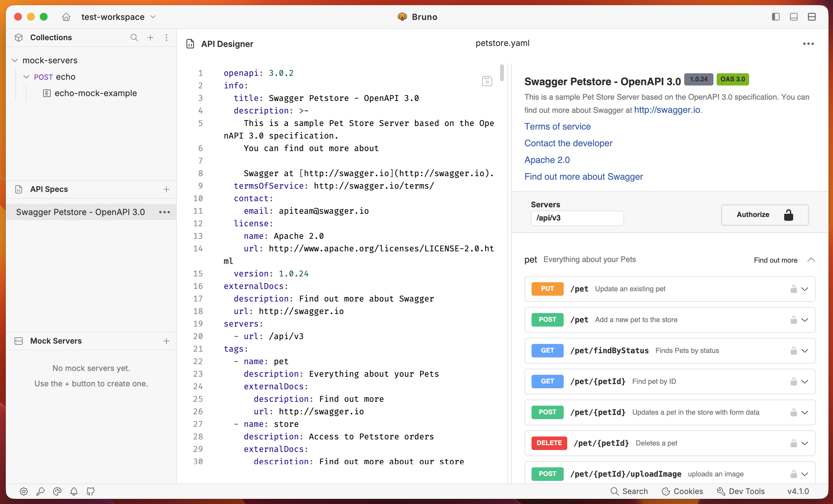
Task: Click the API Specs file icon
Action: pos(19,189)
